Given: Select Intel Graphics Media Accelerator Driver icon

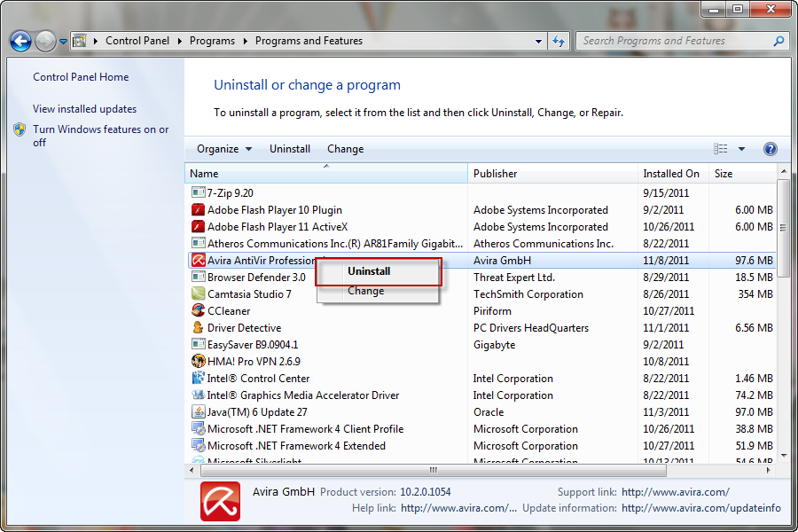Looking at the screenshot, I should [198, 395].
